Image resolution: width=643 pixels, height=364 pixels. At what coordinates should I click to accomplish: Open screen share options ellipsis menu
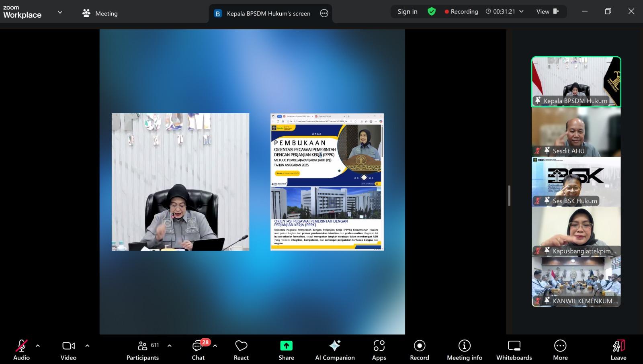324,13
